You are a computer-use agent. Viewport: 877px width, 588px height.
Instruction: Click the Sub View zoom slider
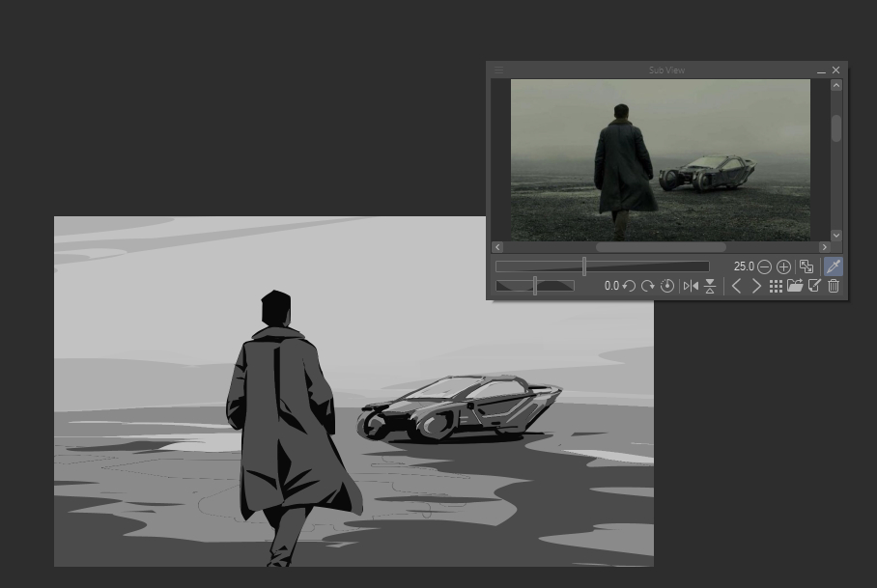click(x=602, y=266)
